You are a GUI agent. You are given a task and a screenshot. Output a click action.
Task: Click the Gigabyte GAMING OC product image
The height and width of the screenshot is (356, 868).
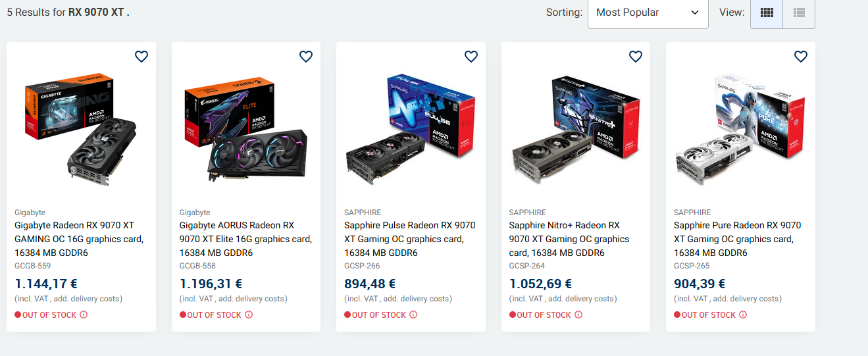[81, 132]
